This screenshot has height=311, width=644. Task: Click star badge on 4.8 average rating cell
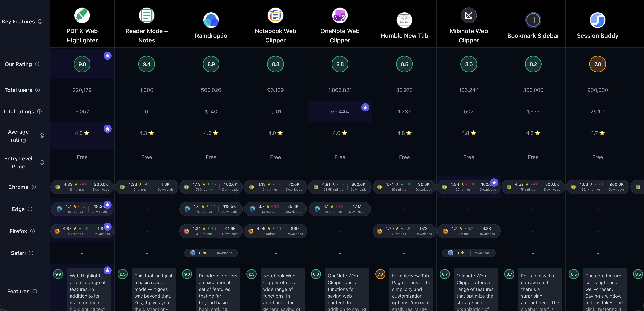(x=108, y=129)
